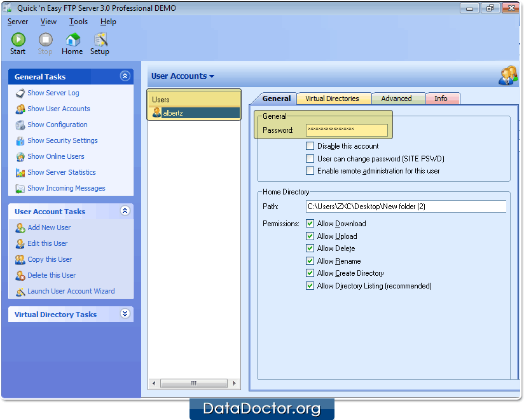Click the Show Configuration link
The height and width of the screenshot is (420, 524).
(x=57, y=125)
